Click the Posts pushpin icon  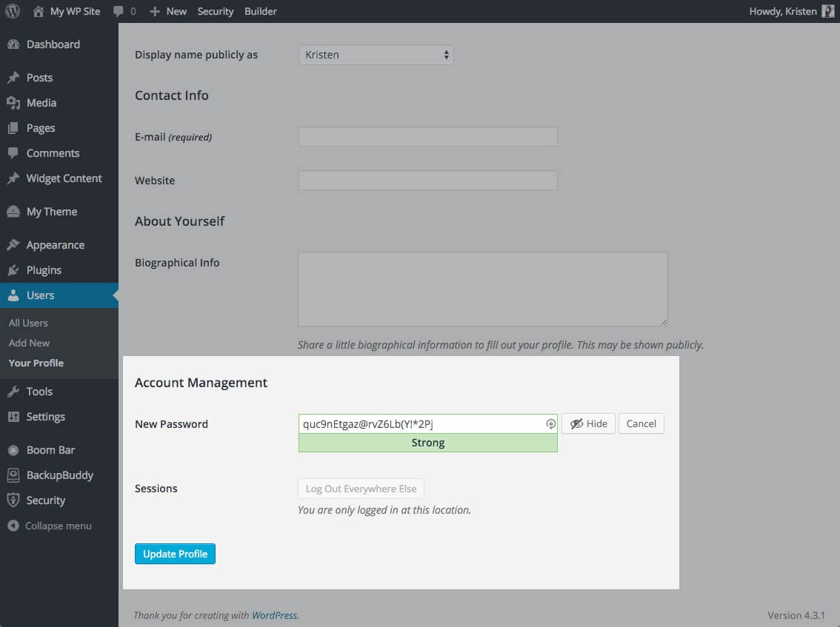coord(13,78)
